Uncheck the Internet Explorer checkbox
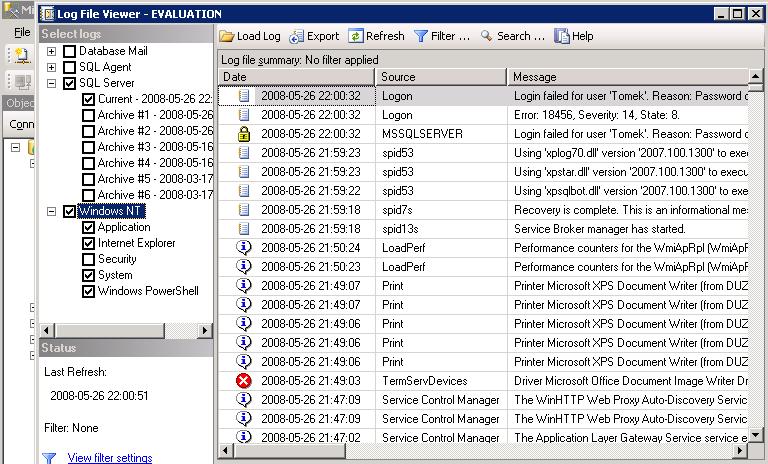This screenshot has width=768, height=464. point(88,244)
